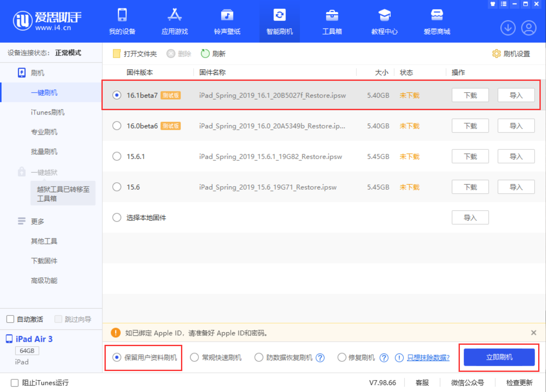
Task: Enable the 跳过向导 checkbox
Action: point(58,319)
